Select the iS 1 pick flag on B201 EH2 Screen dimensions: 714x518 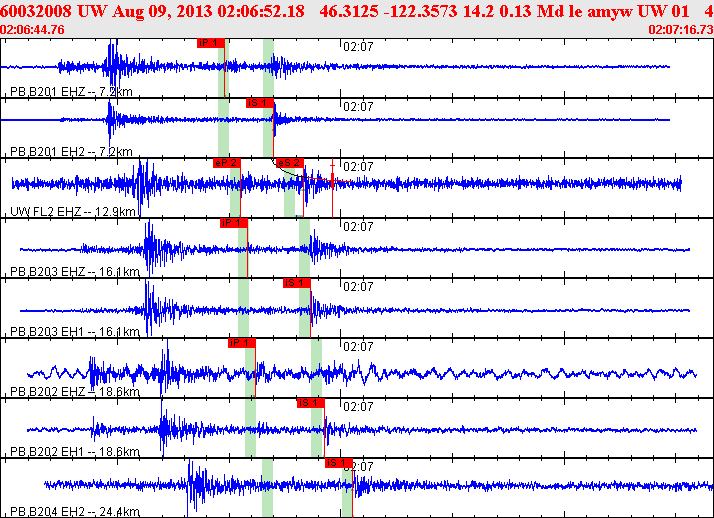[x=260, y=103]
